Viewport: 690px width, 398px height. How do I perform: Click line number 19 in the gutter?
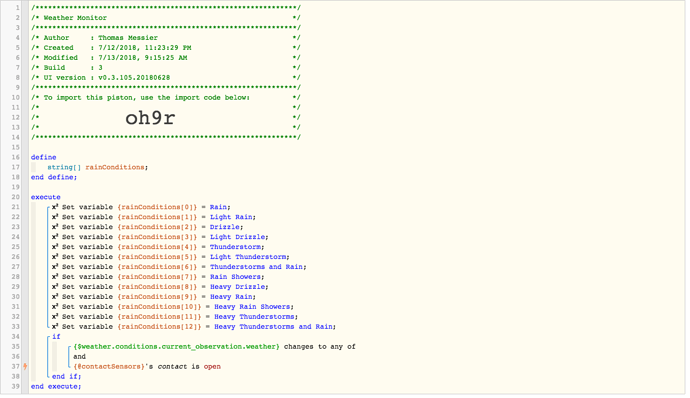coord(16,187)
